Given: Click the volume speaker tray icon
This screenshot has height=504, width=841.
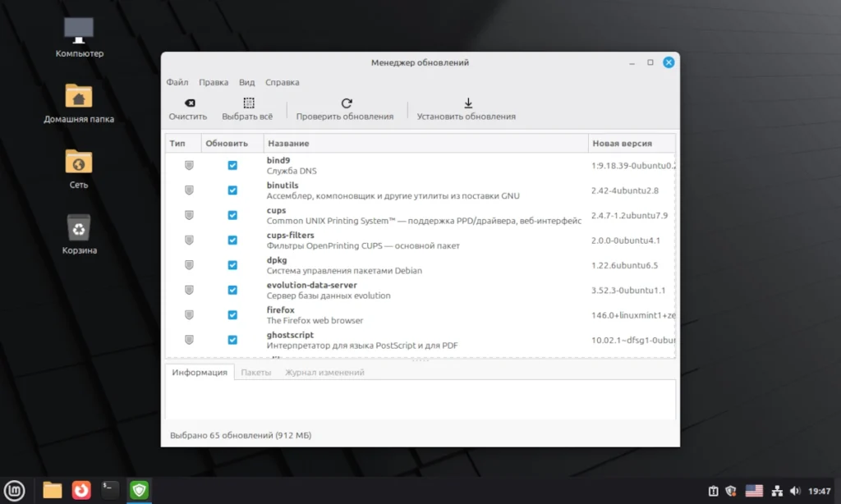Looking at the screenshot, I should pyautogui.click(x=795, y=491).
